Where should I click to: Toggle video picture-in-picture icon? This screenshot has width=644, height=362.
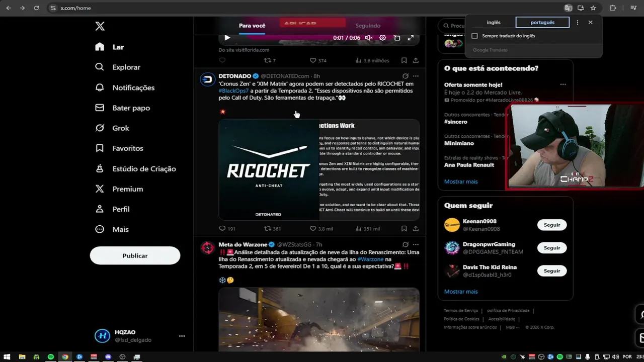click(396, 38)
